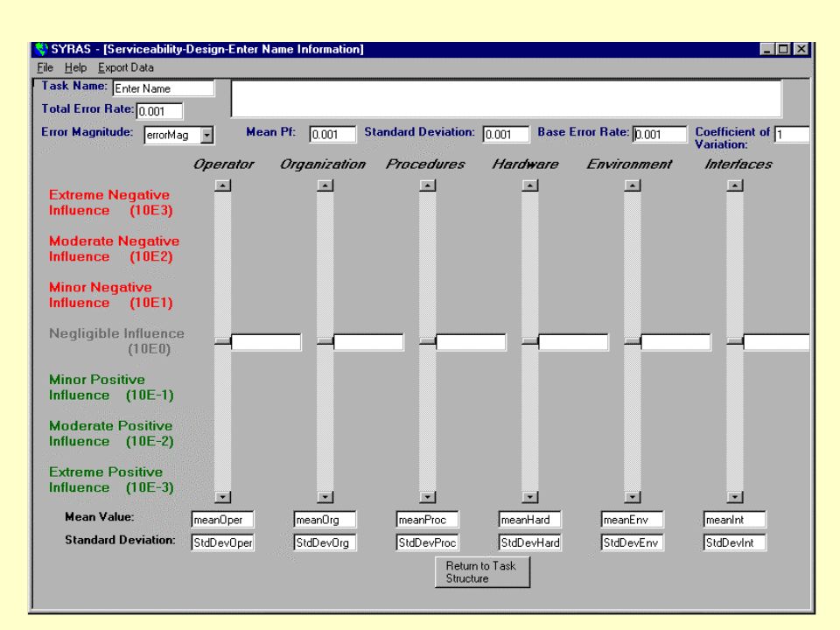Viewport: 840px width, 630px height.
Task: Click the Operator slider value box
Action: [x=266, y=342]
